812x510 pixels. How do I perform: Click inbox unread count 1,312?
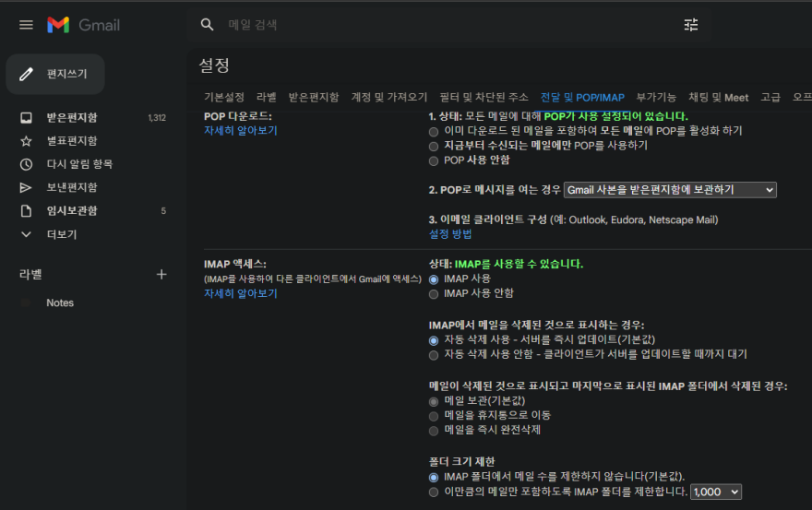tap(157, 118)
